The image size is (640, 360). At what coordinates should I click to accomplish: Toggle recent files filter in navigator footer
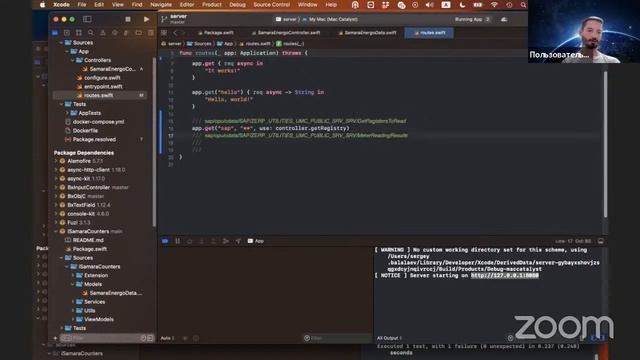(x=143, y=338)
